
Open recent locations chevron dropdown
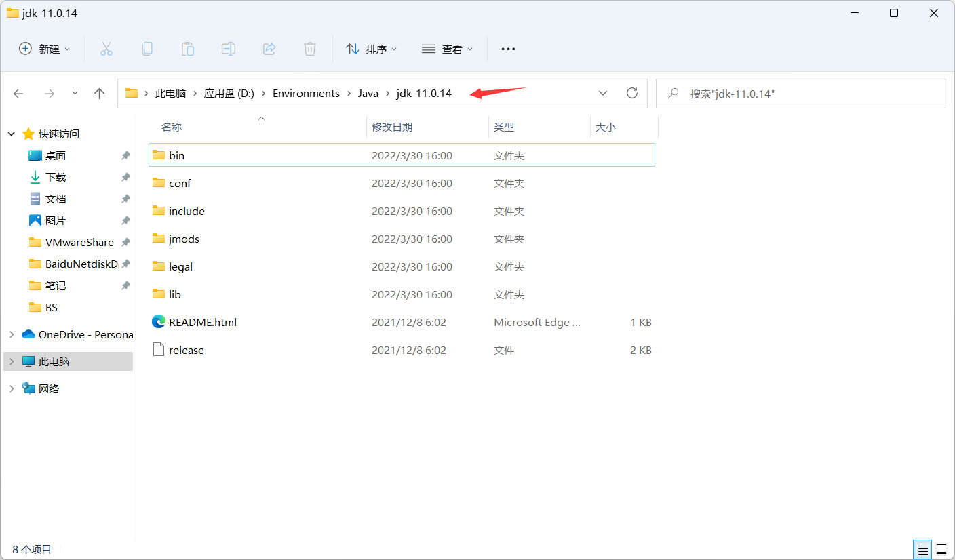pos(75,94)
